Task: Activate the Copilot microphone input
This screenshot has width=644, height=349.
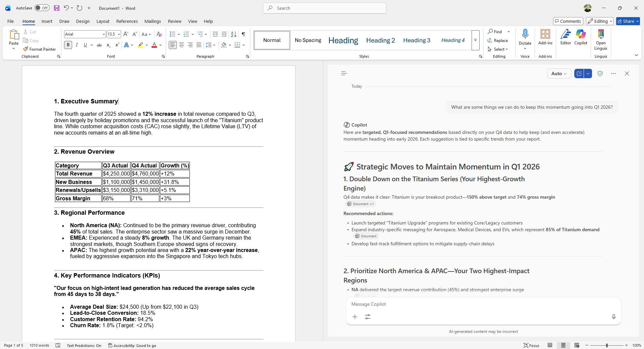Action: coord(613,316)
